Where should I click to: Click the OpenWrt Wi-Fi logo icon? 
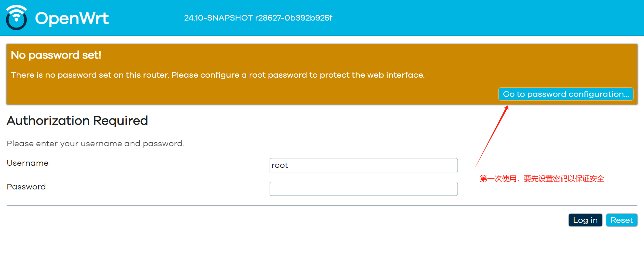[x=16, y=18]
